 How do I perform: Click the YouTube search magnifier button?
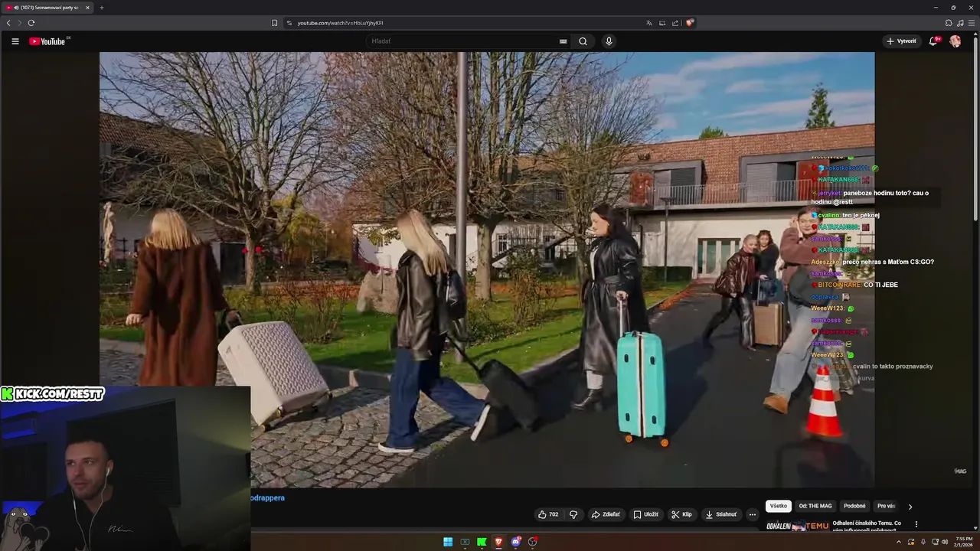point(583,41)
